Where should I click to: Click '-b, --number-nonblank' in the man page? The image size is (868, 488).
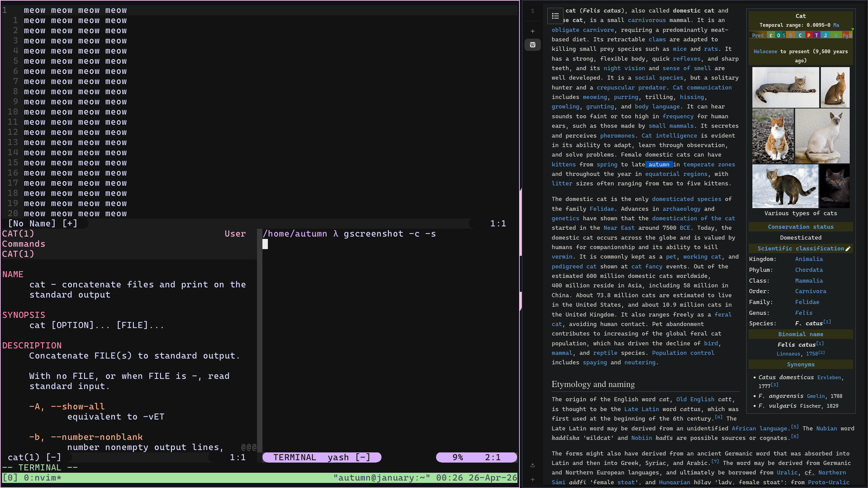(x=86, y=437)
